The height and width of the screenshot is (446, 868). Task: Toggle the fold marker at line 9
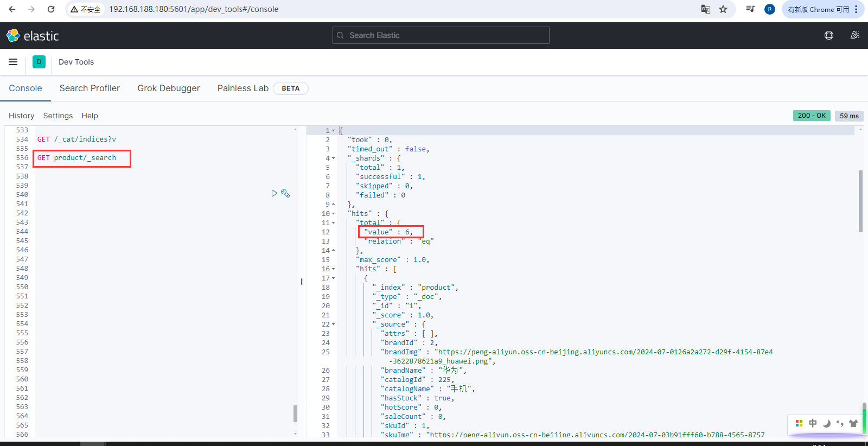click(x=334, y=205)
